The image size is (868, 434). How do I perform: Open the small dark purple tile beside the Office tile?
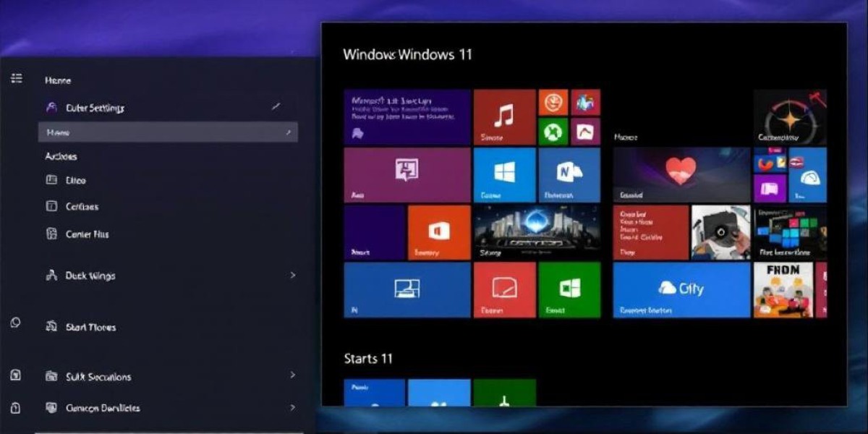click(375, 232)
